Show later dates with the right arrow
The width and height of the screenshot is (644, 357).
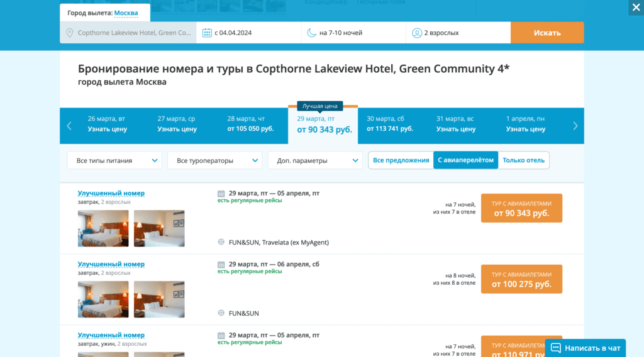pyautogui.click(x=575, y=126)
